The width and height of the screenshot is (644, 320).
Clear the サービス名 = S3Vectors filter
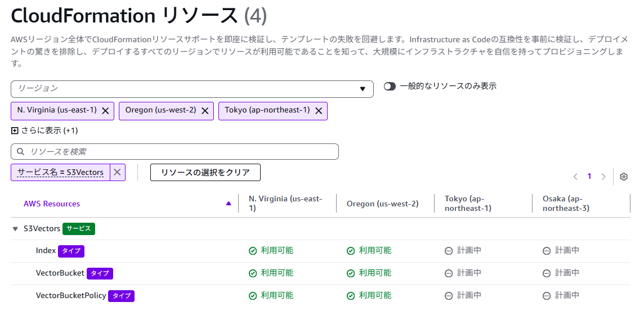pos(118,172)
